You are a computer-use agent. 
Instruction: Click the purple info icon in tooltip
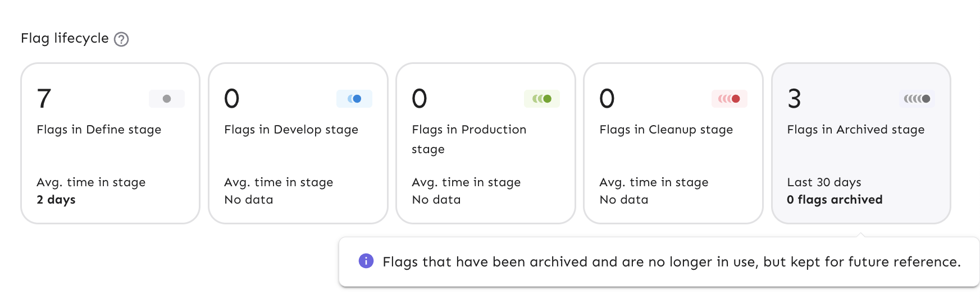366,261
